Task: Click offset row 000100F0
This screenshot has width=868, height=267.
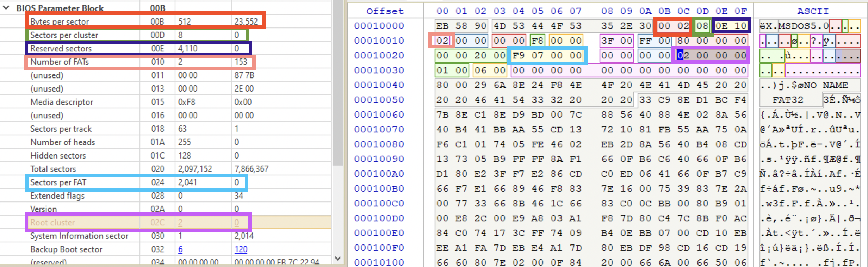Action: (379, 248)
